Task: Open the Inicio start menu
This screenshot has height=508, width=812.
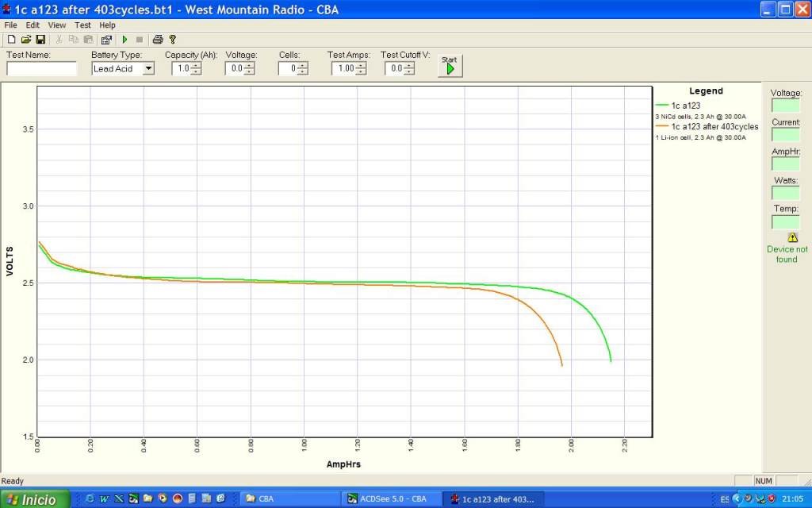Action: pyautogui.click(x=35, y=499)
